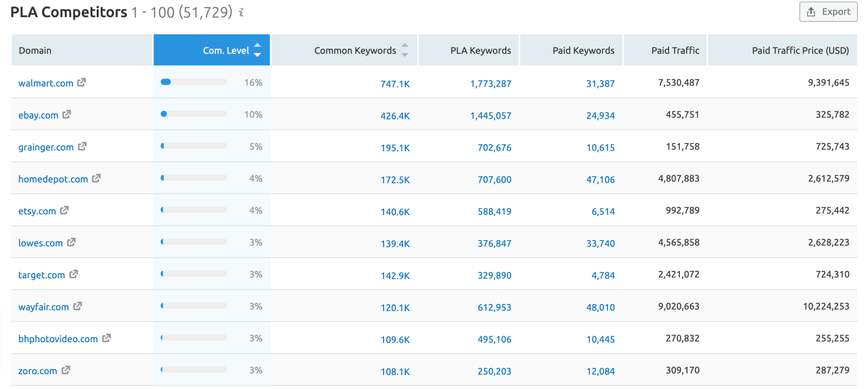Open zoro.com common keywords 108.1K

[395, 372]
